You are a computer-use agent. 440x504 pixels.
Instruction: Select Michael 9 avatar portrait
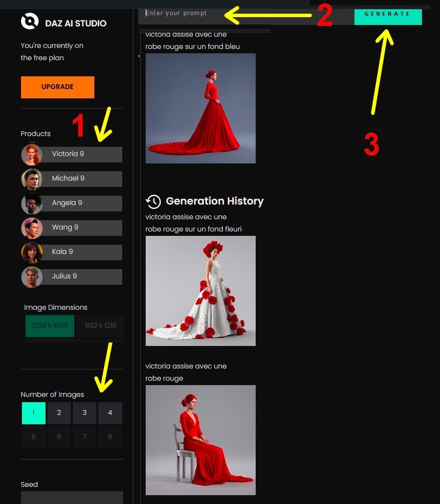point(31,179)
